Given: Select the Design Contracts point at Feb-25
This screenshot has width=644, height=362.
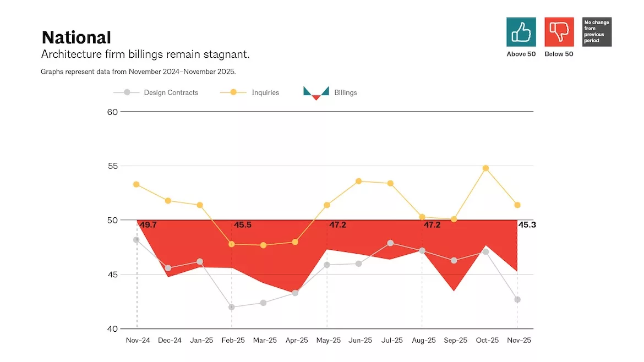Looking at the screenshot, I should coord(232,307).
